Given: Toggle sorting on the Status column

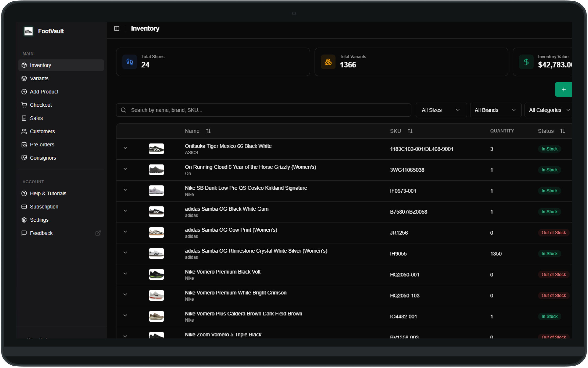Looking at the screenshot, I should tap(563, 131).
